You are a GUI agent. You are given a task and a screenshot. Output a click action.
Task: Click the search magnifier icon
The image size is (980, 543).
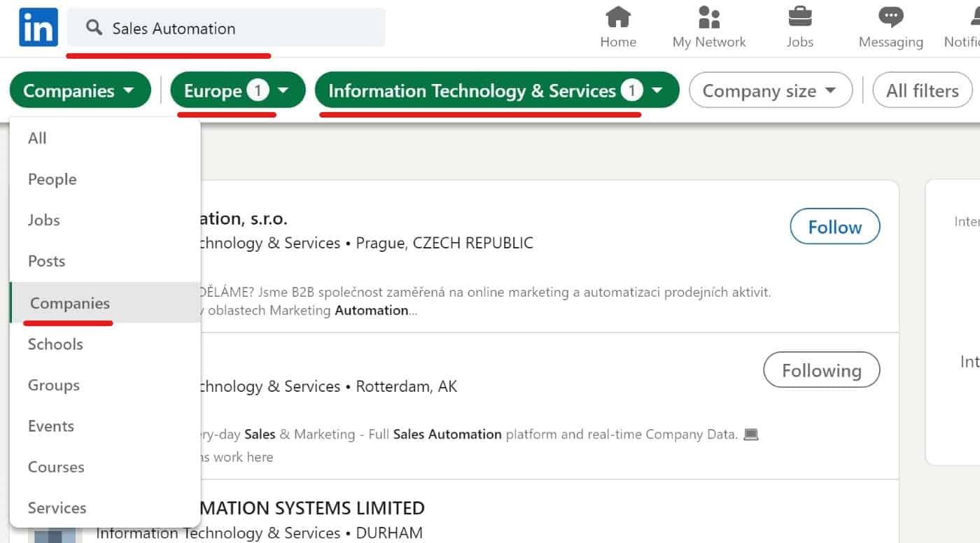(94, 28)
